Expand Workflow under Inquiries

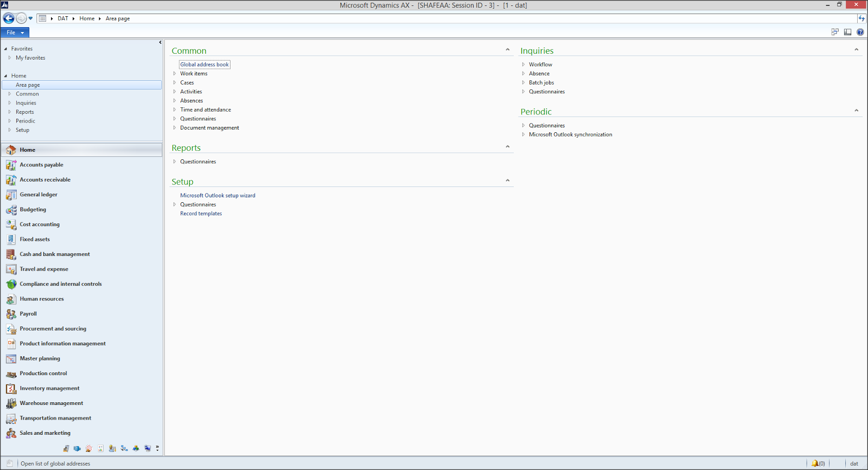(x=524, y=65)
